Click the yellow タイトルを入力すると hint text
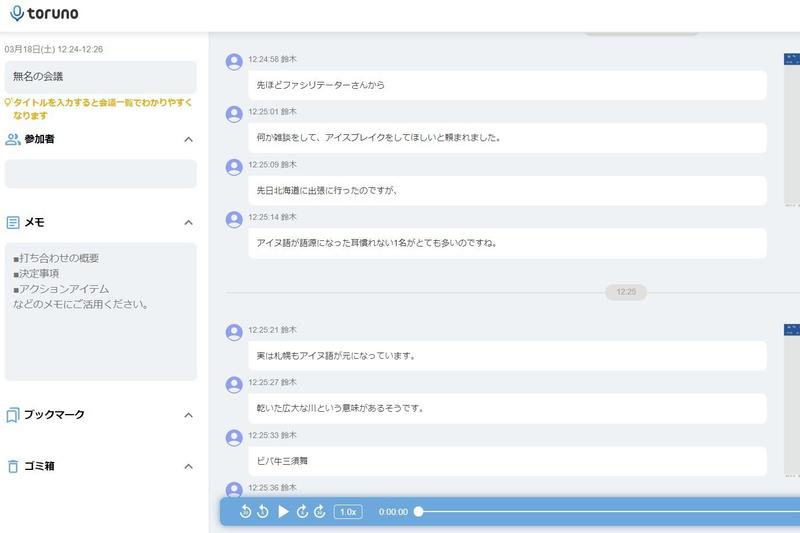 point(103,109)
